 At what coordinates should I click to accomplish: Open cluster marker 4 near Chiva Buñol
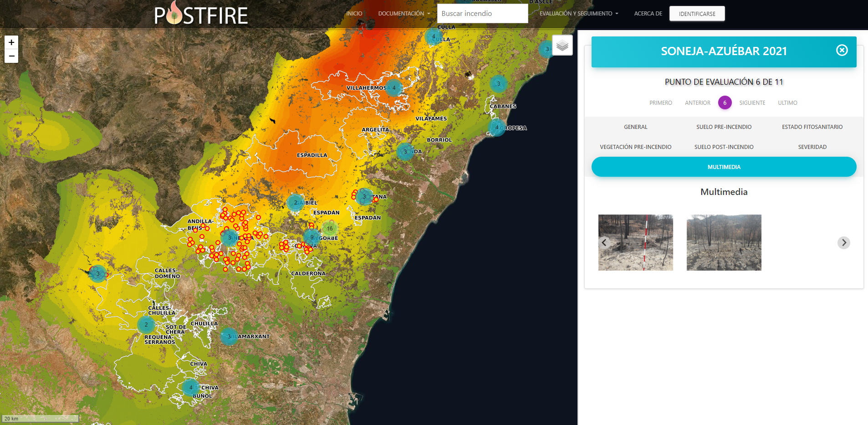point(191,388)
